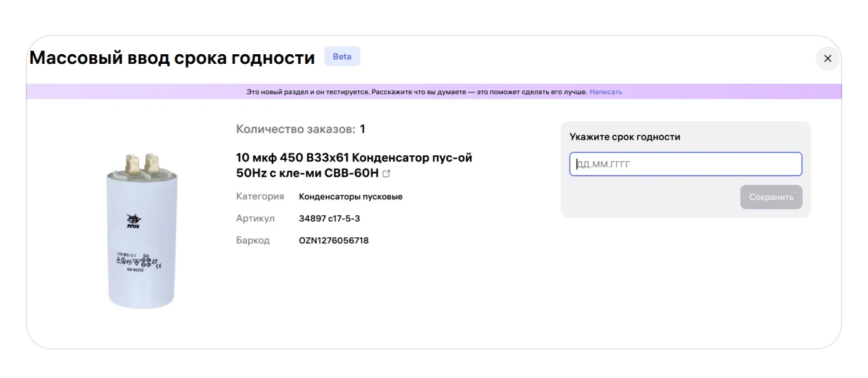
Task: Click the purple testing notice banner text
Action: click(417, 92)
